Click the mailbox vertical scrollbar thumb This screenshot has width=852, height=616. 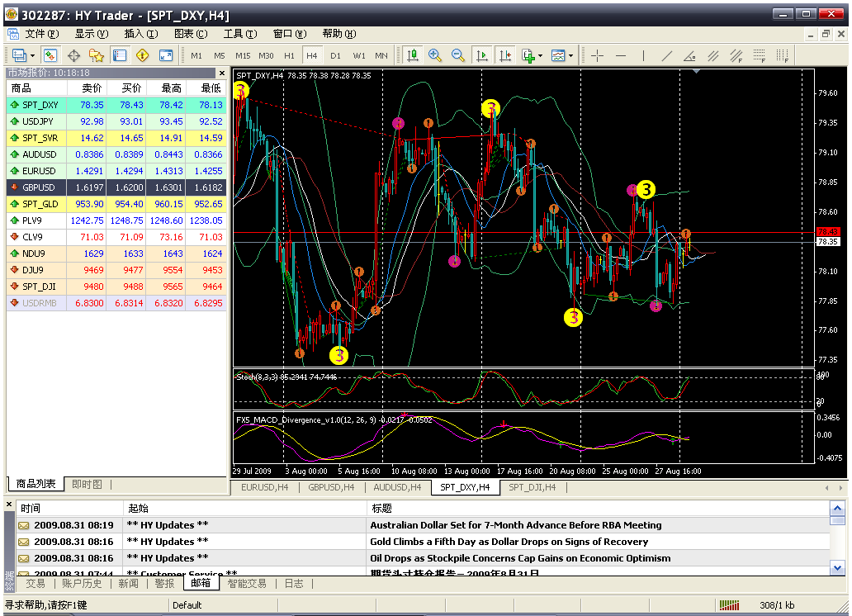837,521
